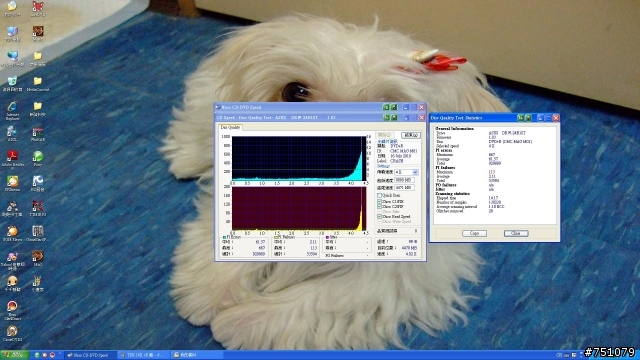Open the Nero StartSmart desktop shortcut
640x360 pixels.
pos(12,309)
